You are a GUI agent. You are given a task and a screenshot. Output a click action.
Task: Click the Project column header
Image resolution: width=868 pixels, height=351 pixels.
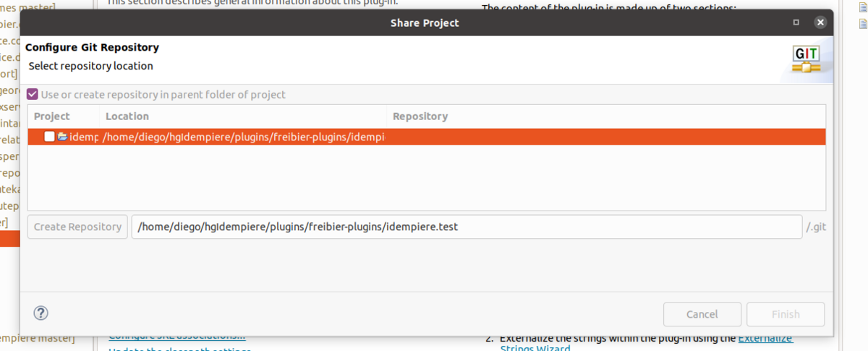tap(52, 117)
